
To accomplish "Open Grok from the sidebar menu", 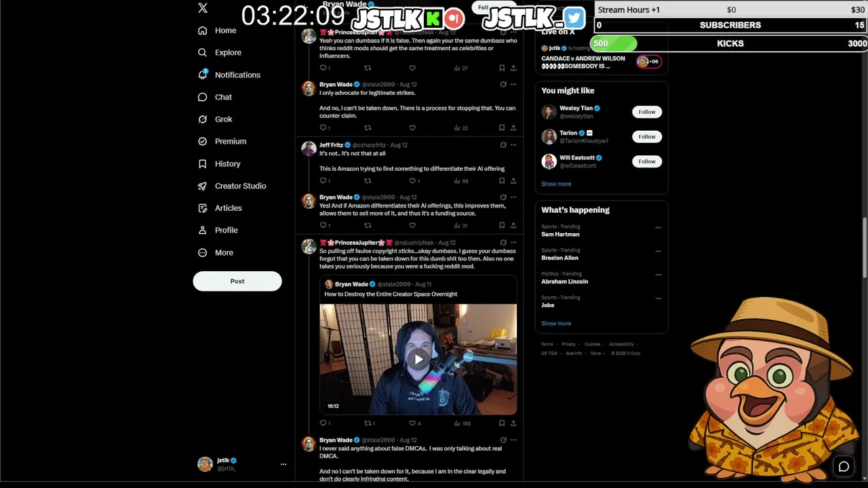I will tap(214, 119).
